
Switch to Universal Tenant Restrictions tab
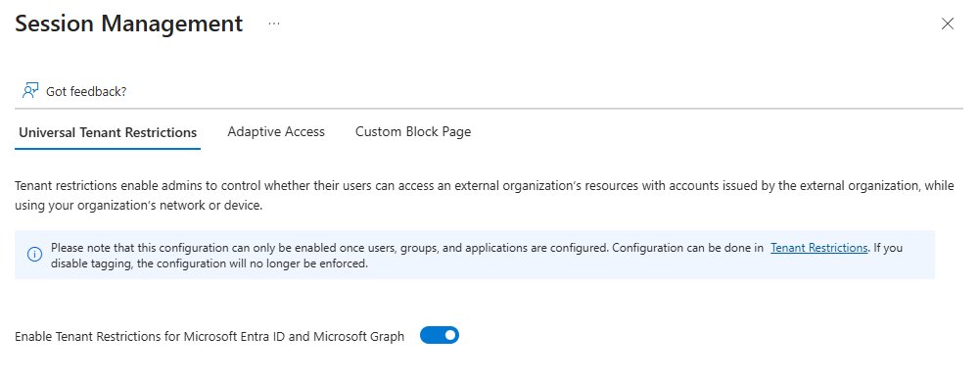(x=108, y=132)
